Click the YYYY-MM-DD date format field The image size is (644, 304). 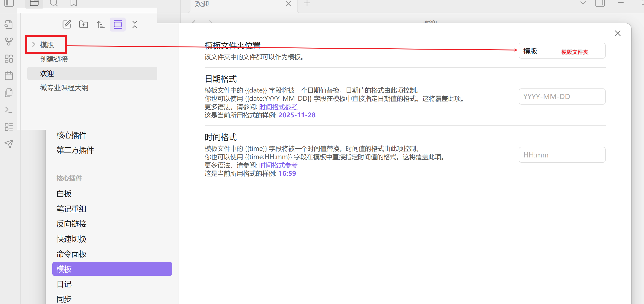562,97
